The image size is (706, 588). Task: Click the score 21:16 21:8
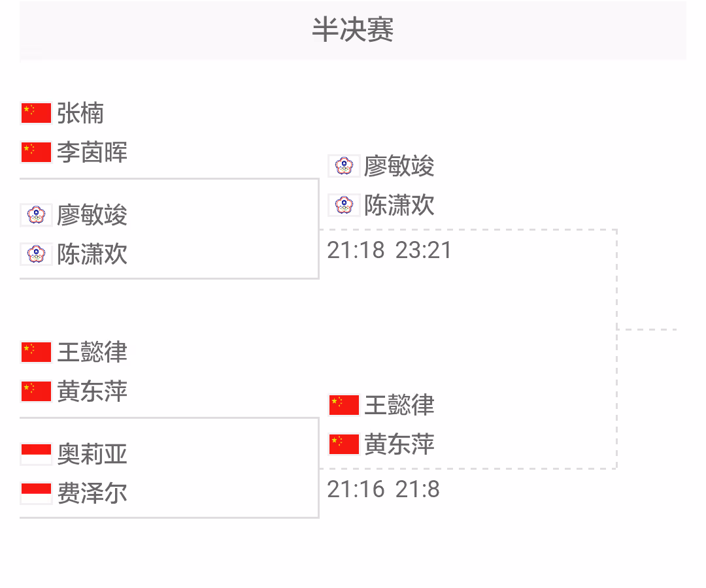(383, 489)
